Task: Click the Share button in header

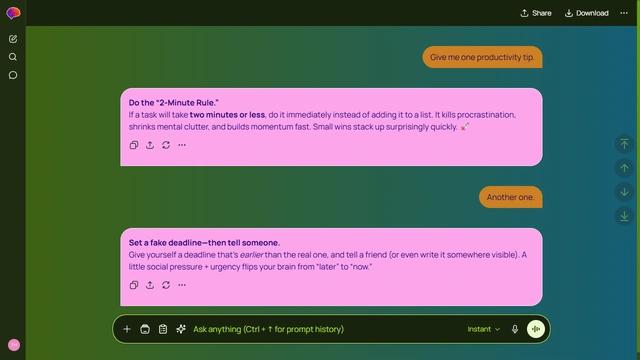Action: click(536, 13)
